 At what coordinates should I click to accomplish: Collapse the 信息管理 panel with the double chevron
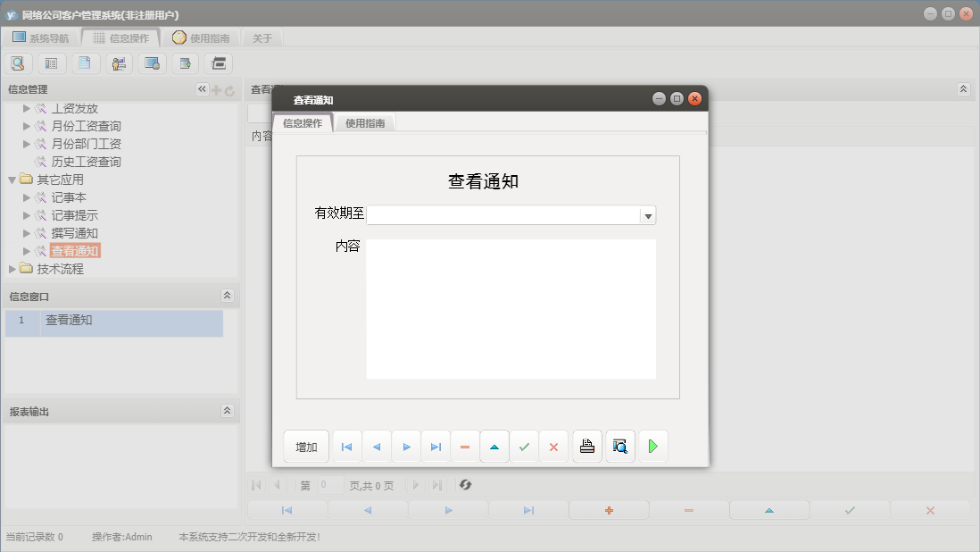click(201, 88)
